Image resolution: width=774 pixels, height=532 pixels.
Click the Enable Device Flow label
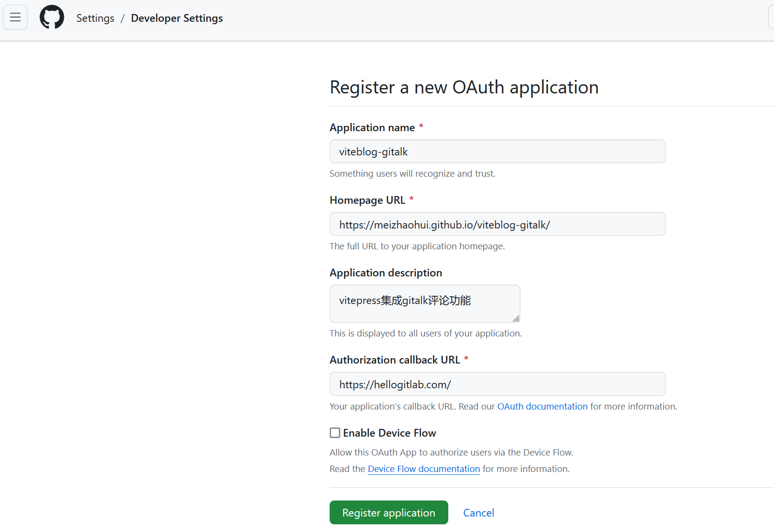tap(389, 433)
